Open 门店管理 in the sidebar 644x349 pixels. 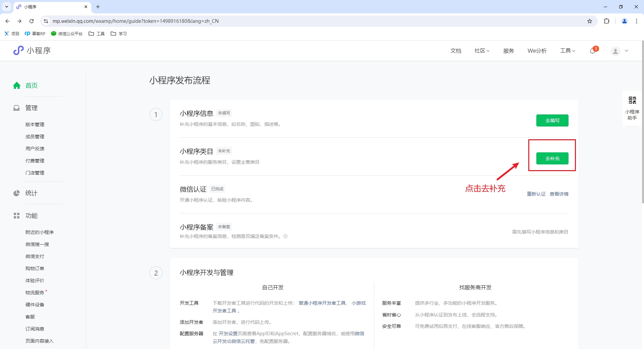point(35,173)
